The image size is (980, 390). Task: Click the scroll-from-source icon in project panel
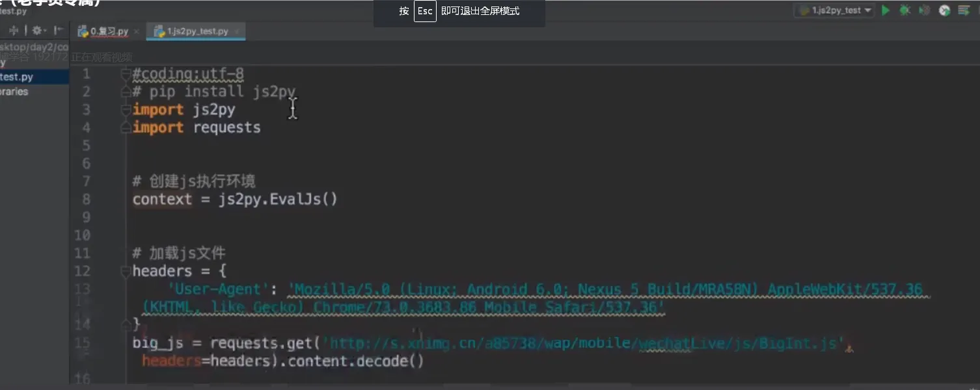point(14,31)
